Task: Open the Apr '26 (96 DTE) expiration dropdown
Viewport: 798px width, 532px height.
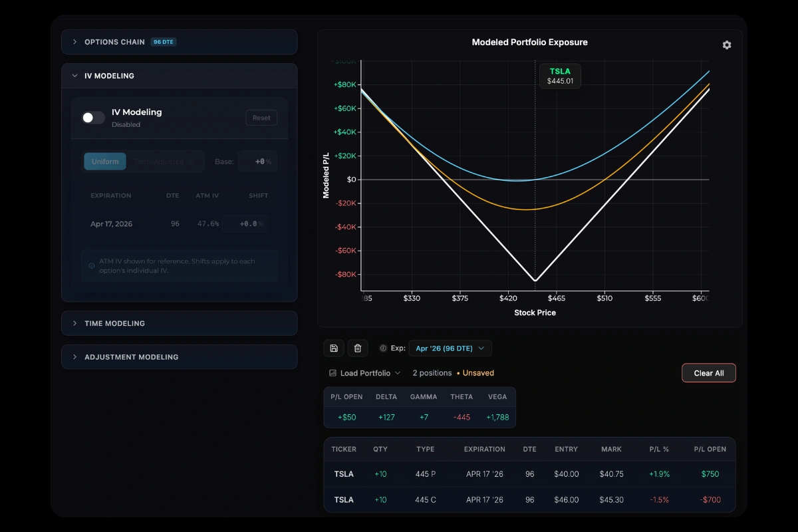Action: point(450,348)
